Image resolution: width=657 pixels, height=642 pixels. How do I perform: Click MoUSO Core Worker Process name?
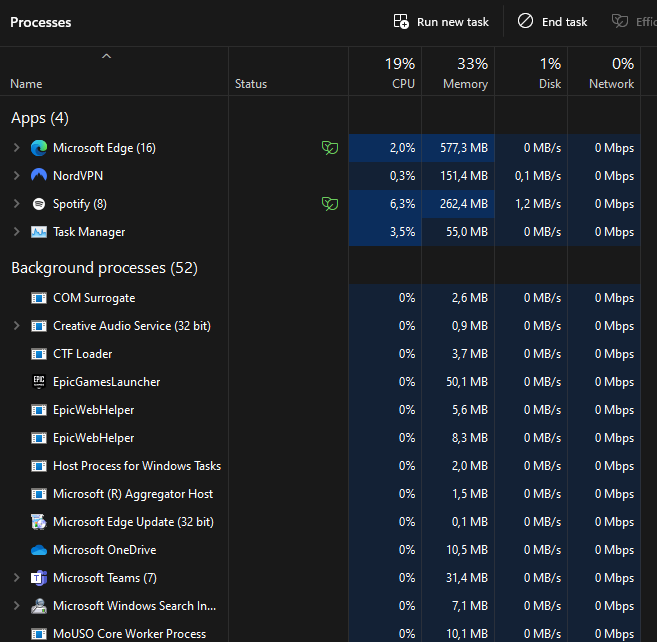[x=129, y=634]
